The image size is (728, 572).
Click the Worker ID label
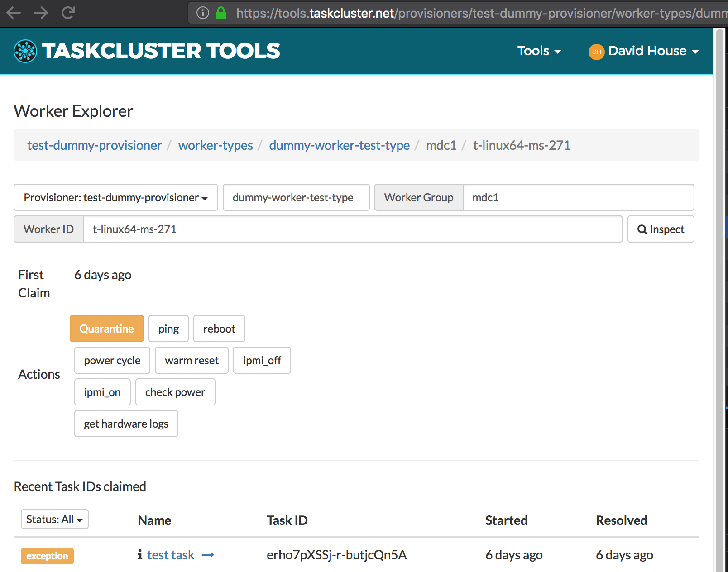coord(48,229)
